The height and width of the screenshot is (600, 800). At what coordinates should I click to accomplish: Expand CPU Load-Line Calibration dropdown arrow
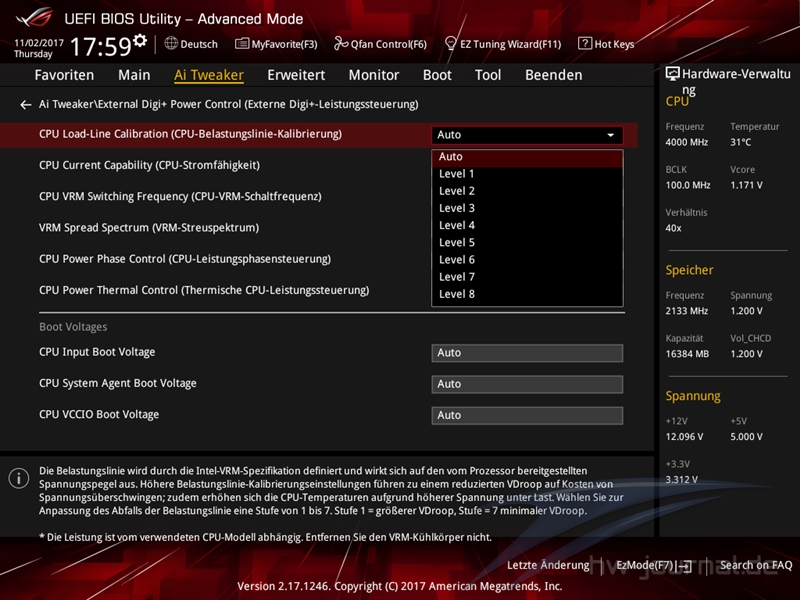point(610,135)
